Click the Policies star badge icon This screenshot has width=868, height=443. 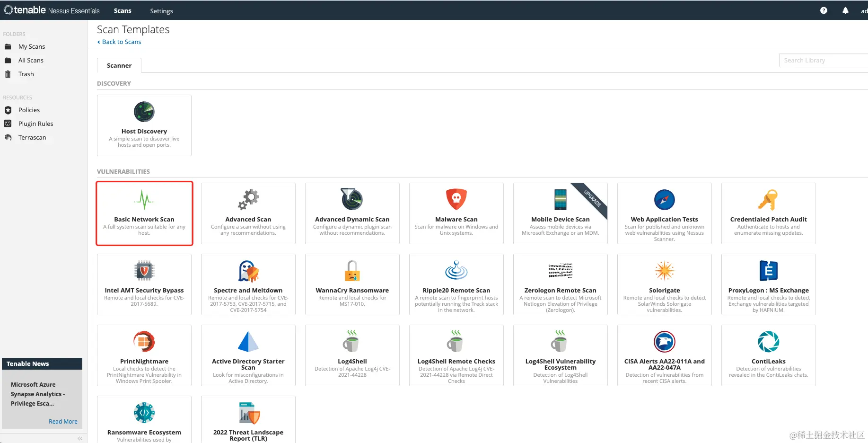point(8,110)
